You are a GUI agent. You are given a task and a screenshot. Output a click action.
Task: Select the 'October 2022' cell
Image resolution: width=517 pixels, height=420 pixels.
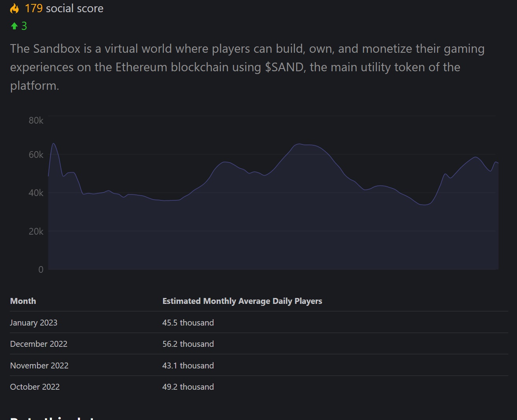(35, 387)
